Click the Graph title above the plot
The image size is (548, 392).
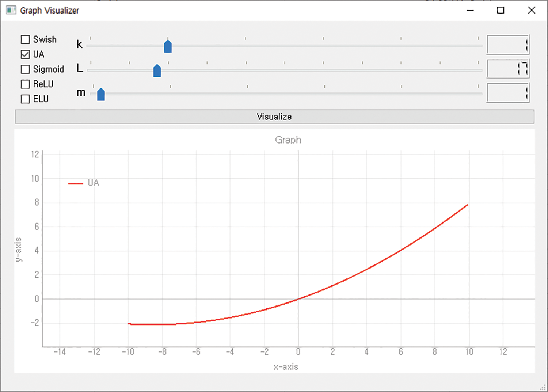[x=288, y=140]
